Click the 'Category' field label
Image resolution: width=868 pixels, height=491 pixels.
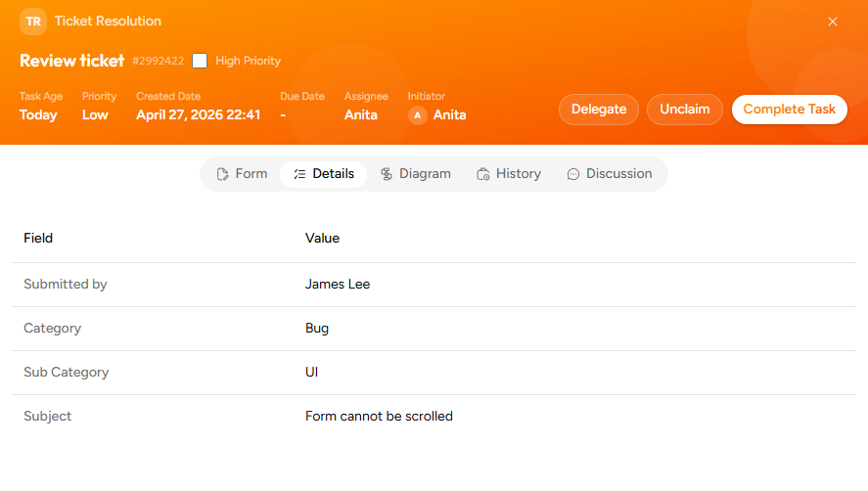pos(53,329)
